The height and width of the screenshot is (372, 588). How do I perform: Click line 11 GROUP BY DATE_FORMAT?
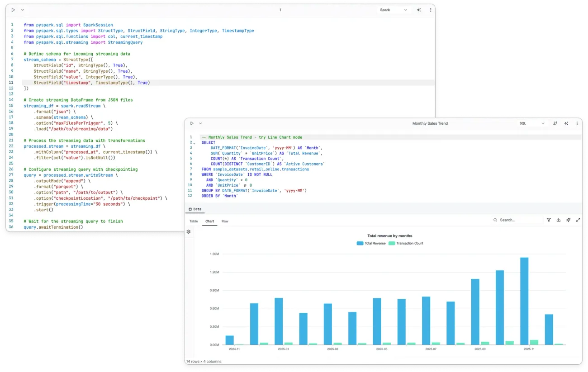pyautogui.click(x=254, y=191)
